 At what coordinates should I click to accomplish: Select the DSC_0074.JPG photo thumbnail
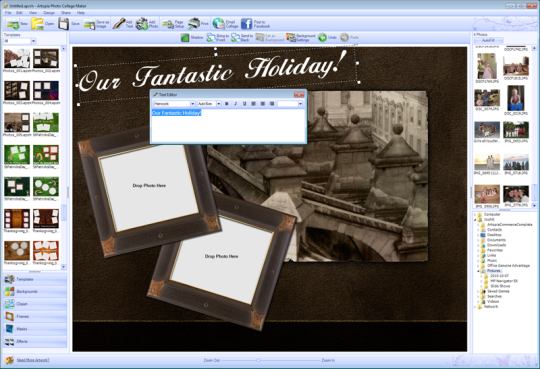pos(487,98)
